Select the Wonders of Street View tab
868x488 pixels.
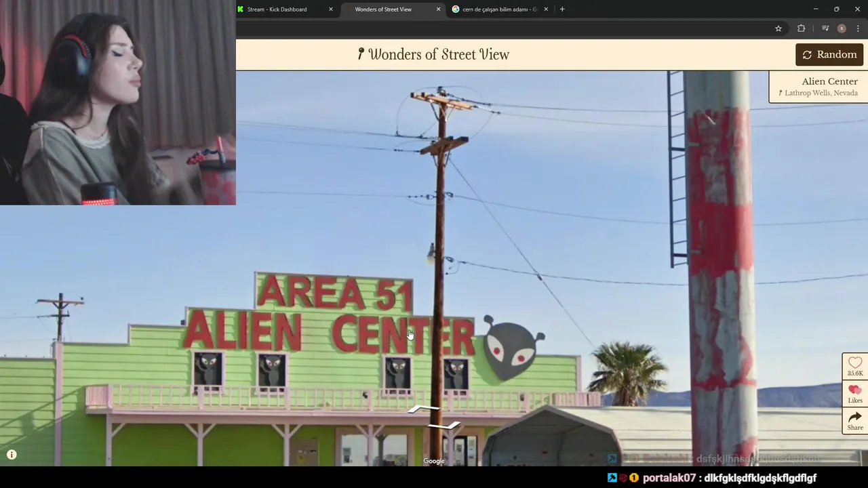tap(392, 9)
